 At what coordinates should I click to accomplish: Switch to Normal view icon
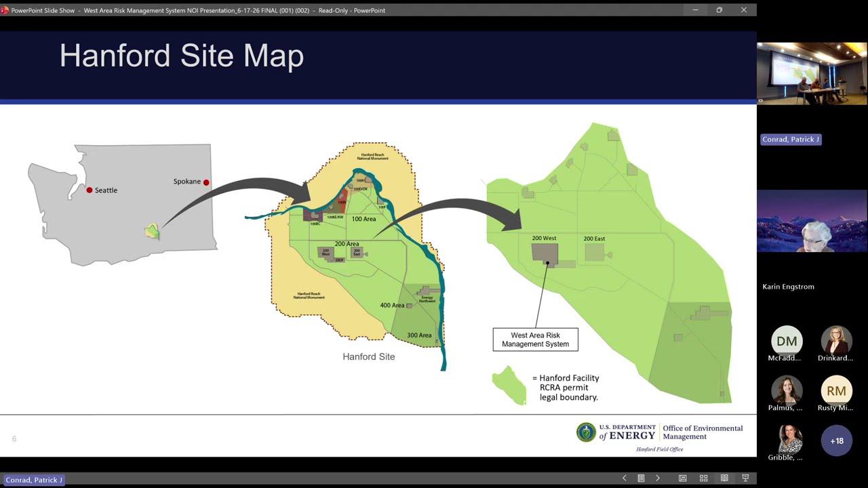point(683,479)
